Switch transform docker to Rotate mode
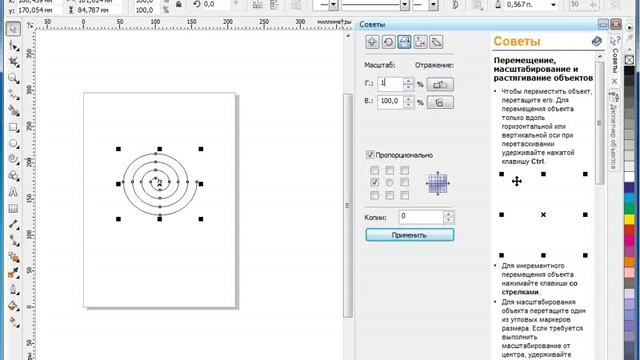The image size is (640, 360). click(388, 42)
